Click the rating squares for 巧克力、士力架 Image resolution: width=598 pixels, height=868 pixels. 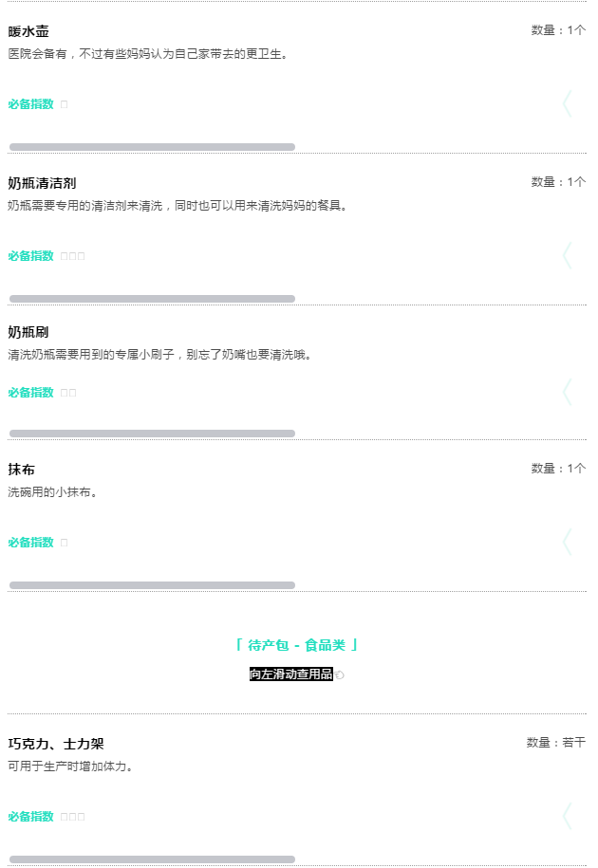point(72,817)
